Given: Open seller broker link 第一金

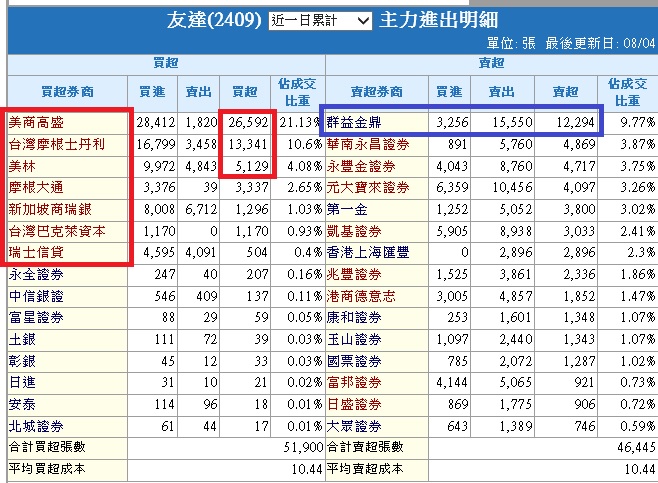Looking at the screenshot, I should pos(347,209).
